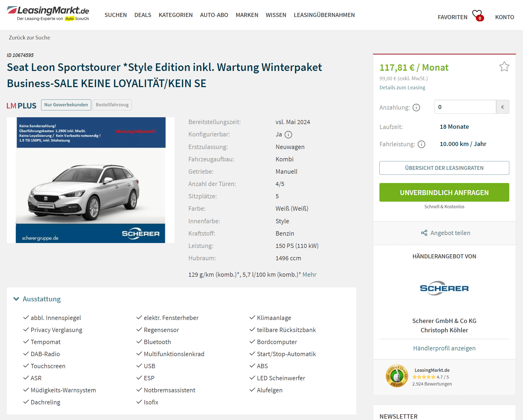Open the LEASINGÜBERNAHMEN menu
This screenshot has height=420, width=523.
tap(324, 15)
